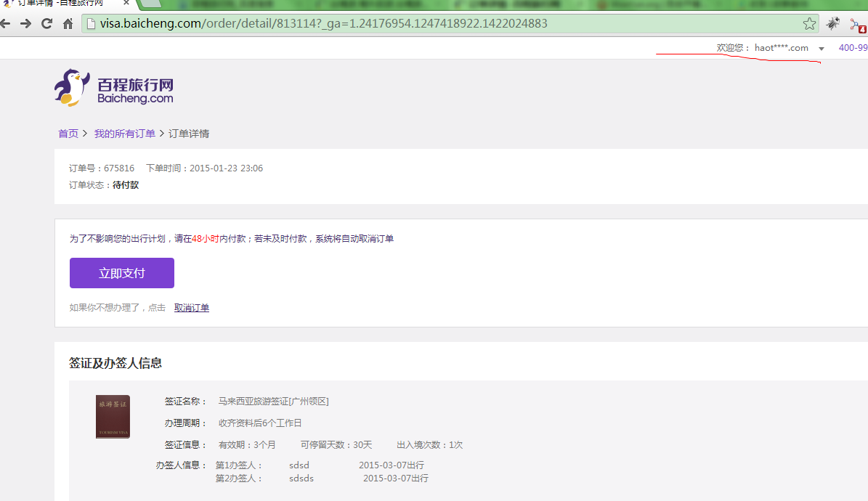Click 出入境次数：1次 entry count text
Viewport: 868px width, 501px height.
[429, 445]
